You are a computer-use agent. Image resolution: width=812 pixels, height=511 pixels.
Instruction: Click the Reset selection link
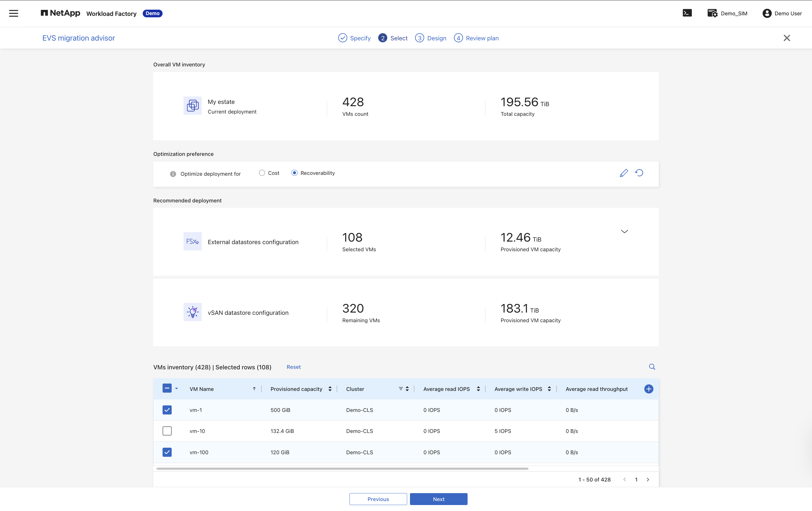(x=293, y=367)
